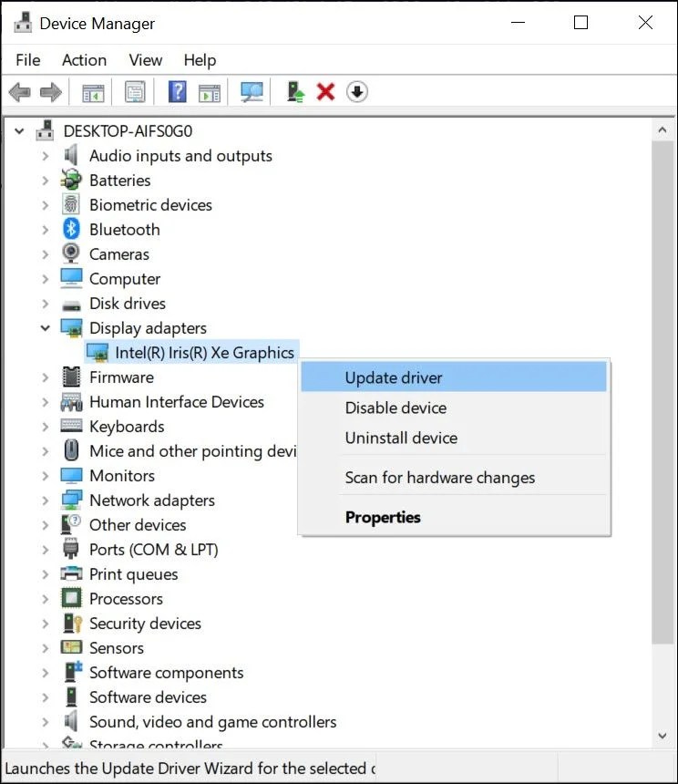This screenshot has height=784, width=678.
Task: Click the Firmware chip icon
Action: click(x=71, y=377)
